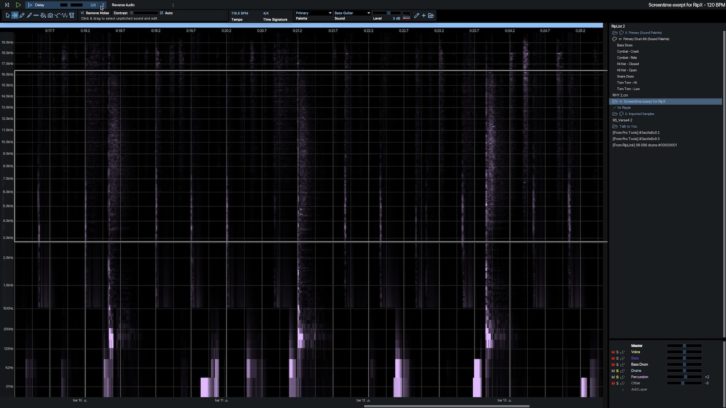Select Bass Drum in sound palette list
The image size is (726, 408).
tap(625, 45)
